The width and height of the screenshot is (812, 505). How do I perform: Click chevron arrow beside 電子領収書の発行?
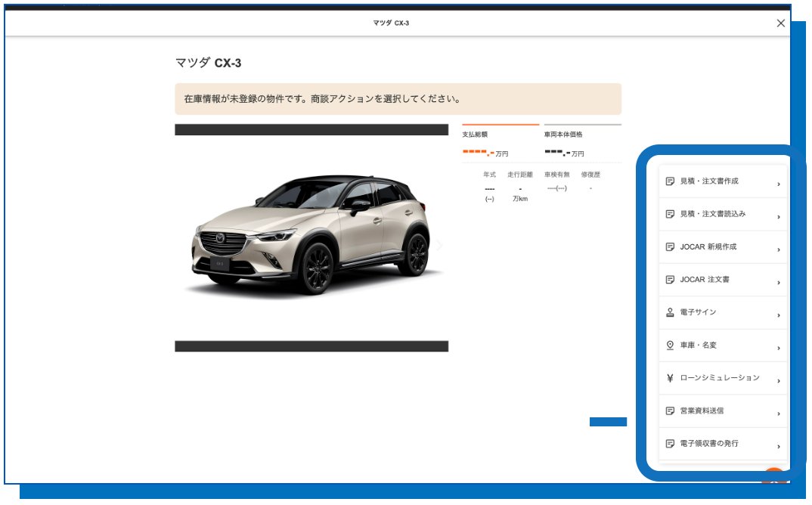click(x=778, y=447)
